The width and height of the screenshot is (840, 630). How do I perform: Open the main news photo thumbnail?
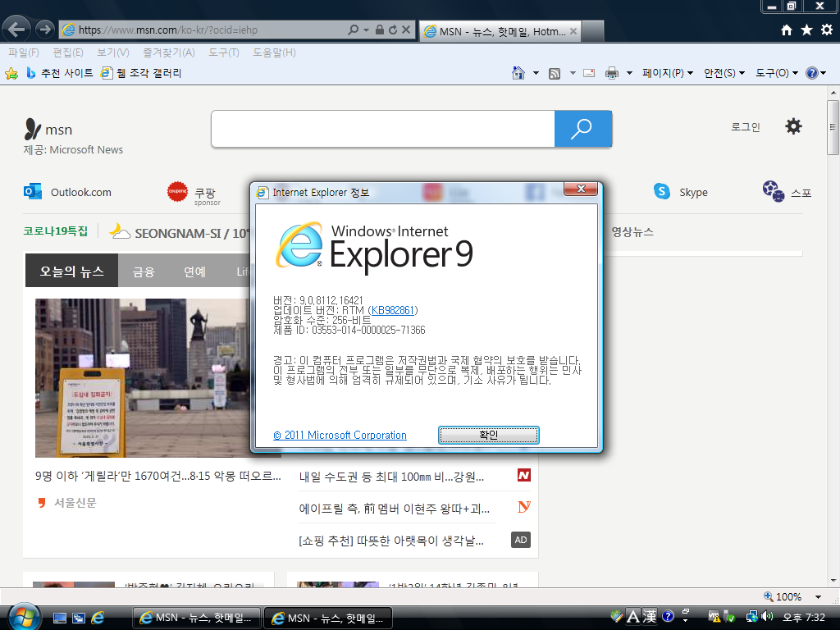pyautogui.click(x=143, y=377)
